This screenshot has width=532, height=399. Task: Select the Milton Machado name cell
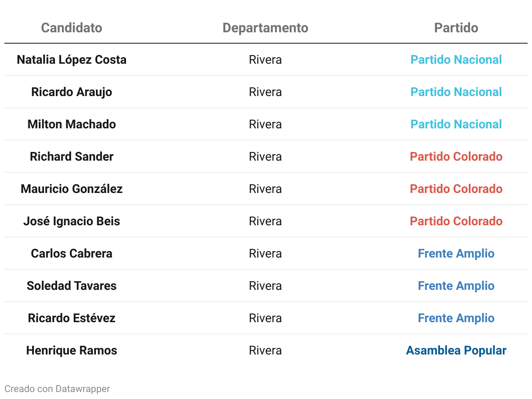pos(72,124)
